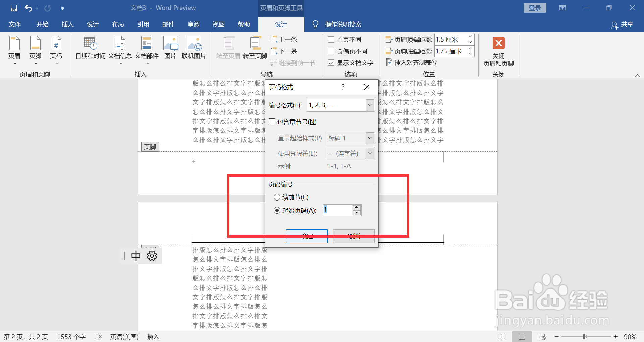Close header and footer with red X

pos(499,43)
